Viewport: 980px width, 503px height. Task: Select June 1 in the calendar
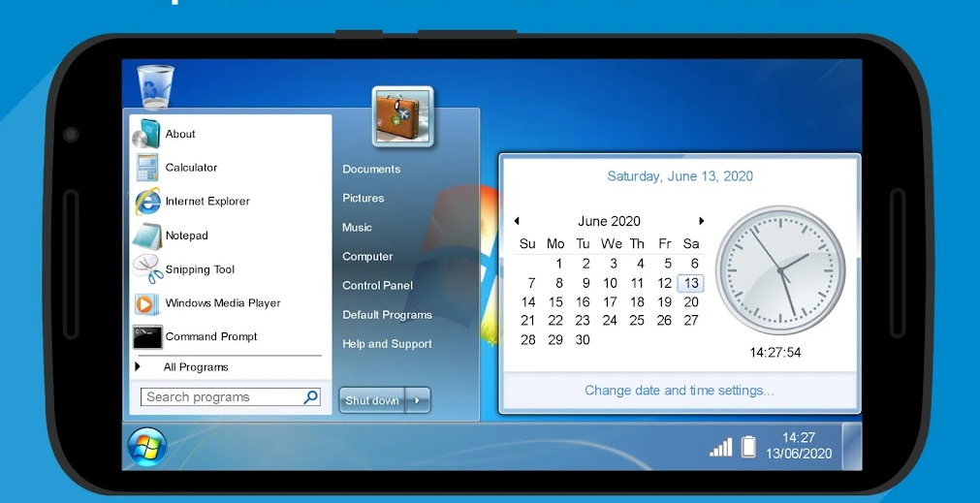[558, 264]
